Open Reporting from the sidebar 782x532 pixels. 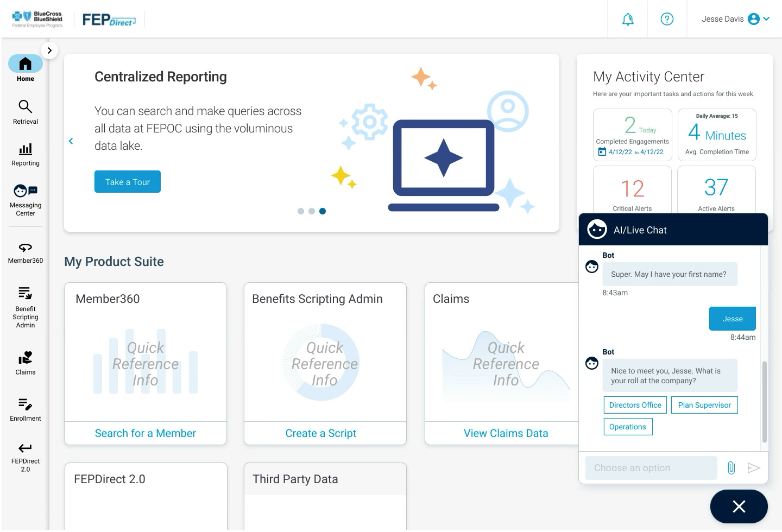point(26,155)
